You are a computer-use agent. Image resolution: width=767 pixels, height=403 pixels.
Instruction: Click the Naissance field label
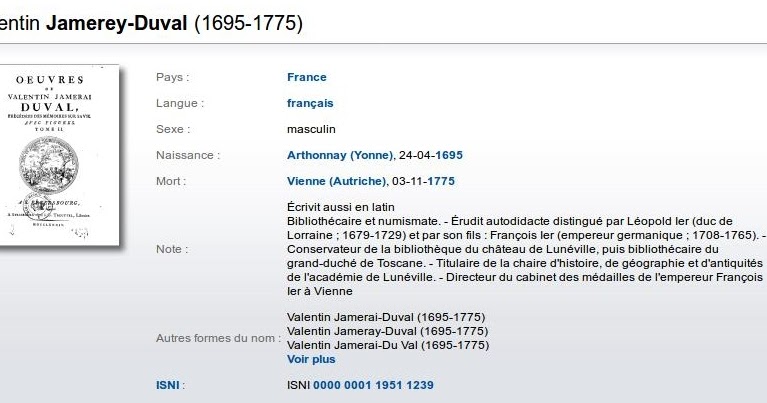coord(188,155)
